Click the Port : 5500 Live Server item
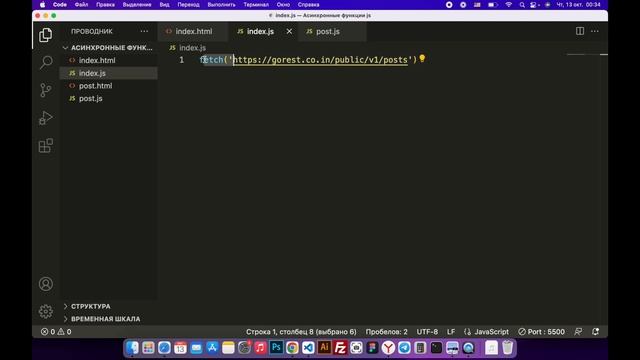This screenshot has width=640, height=360. (541, 332)
